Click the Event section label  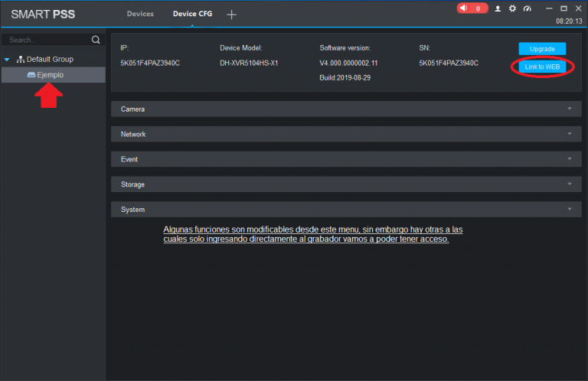[x=129, y=159]
